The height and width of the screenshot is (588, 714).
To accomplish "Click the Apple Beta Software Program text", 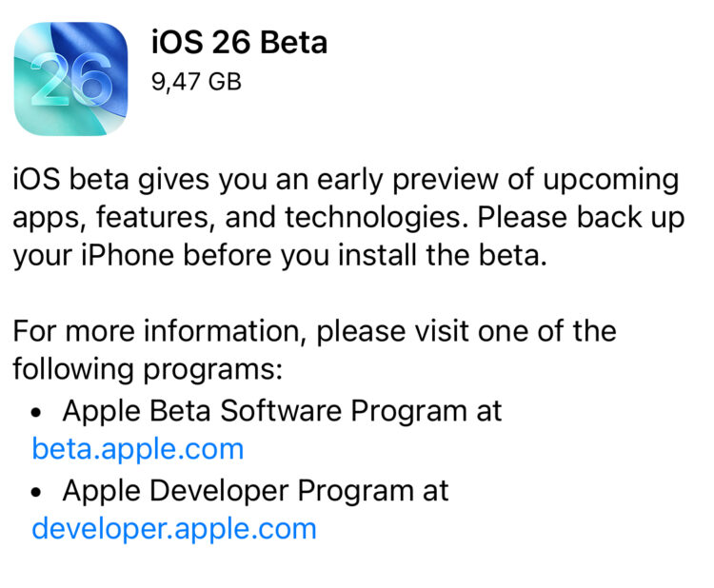I will pyautogui.click(x=265, y=411).
